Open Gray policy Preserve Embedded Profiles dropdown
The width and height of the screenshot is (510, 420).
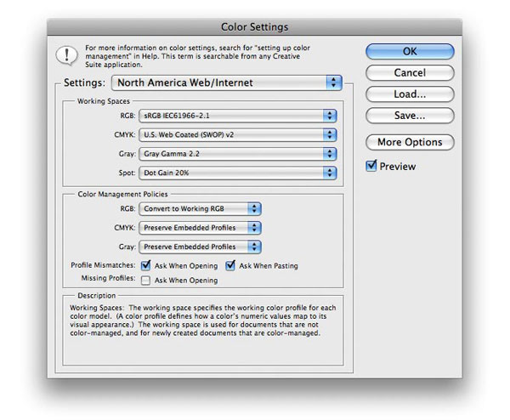pyautogui.click(x=201, y=247)
